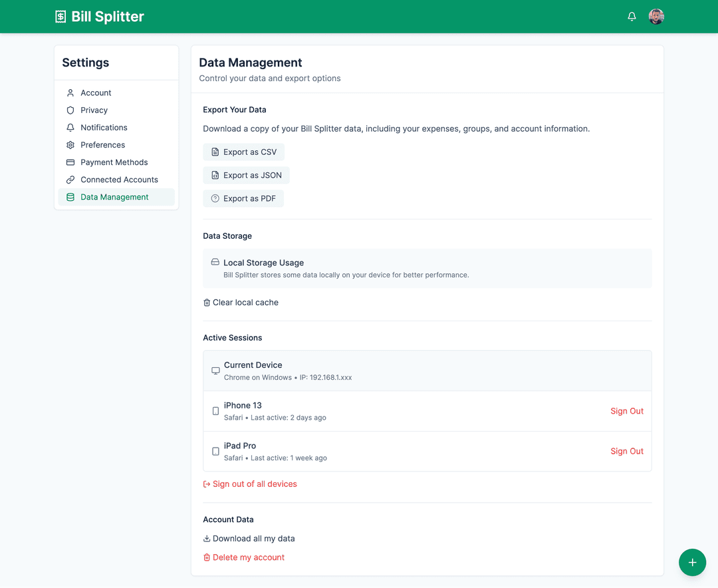
Task: Click the Payment Methods card icon
Action: [70, 162]
